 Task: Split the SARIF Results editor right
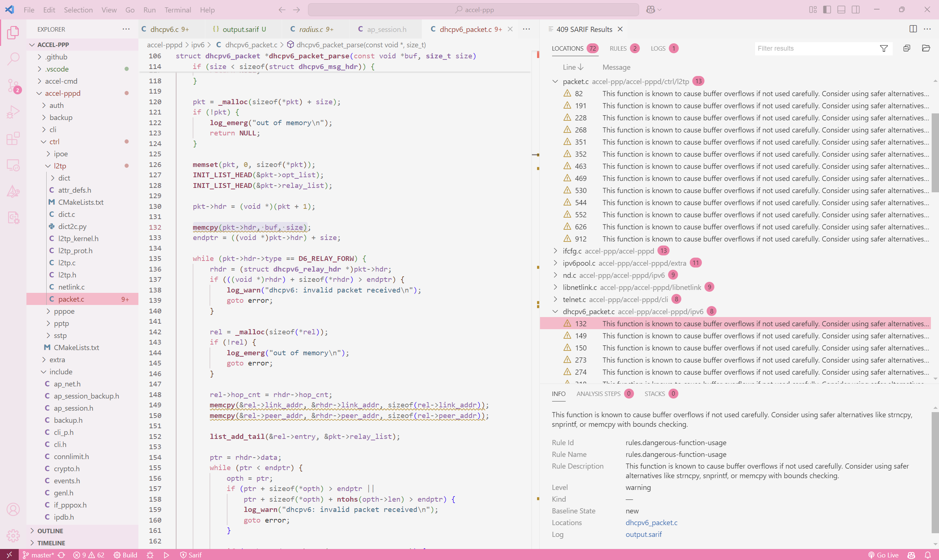click(x=913, y=29)
